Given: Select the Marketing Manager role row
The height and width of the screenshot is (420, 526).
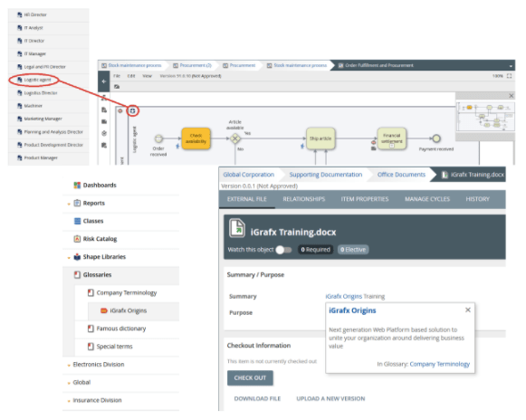Looking at the screenshot, I should (49, 119).
